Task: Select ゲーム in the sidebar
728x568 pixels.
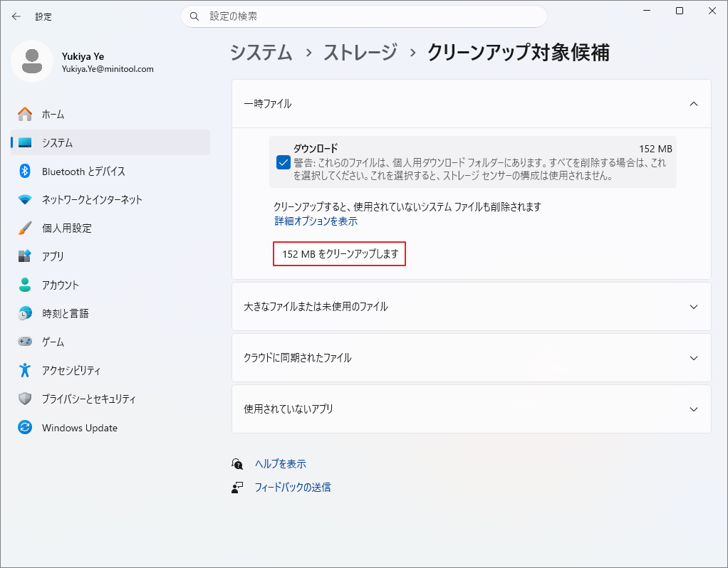Action: 110,342
